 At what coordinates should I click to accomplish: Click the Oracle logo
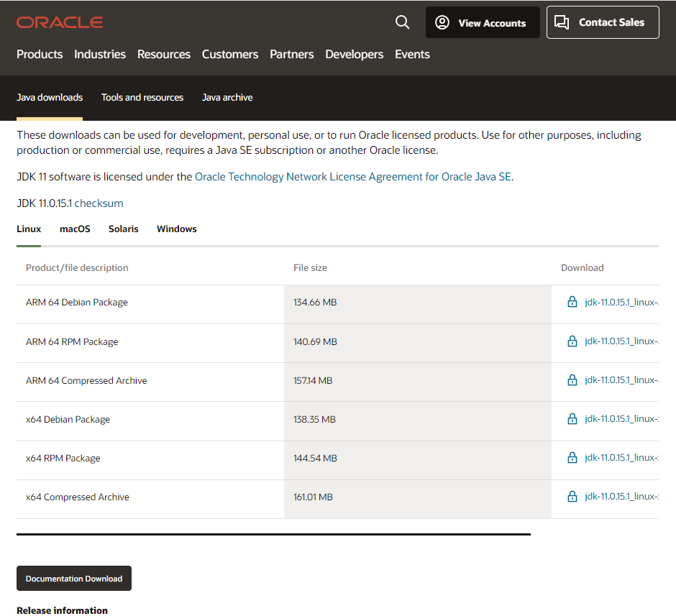pos(60,22)
